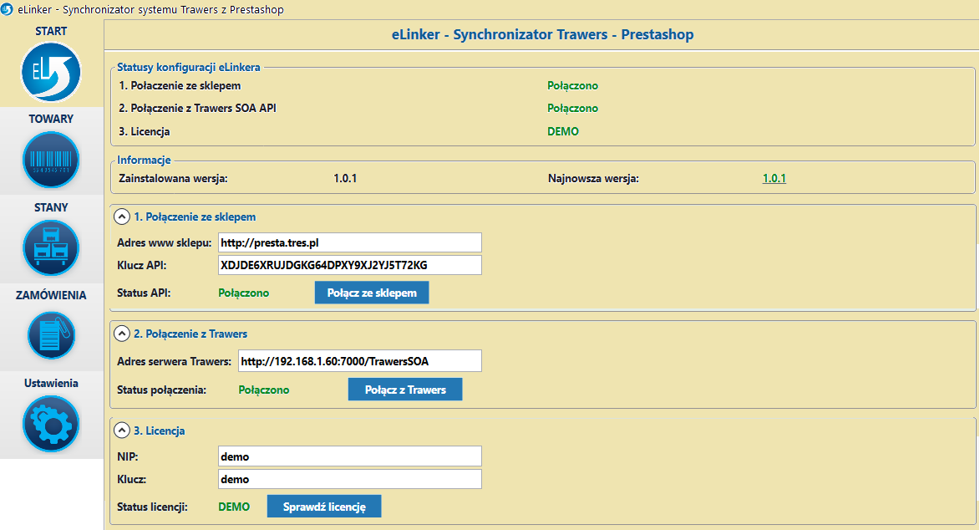This screenshot has height=530, width=980.
Task: Click the Połączono status for shop connection summary
Action: click(572, 86)
